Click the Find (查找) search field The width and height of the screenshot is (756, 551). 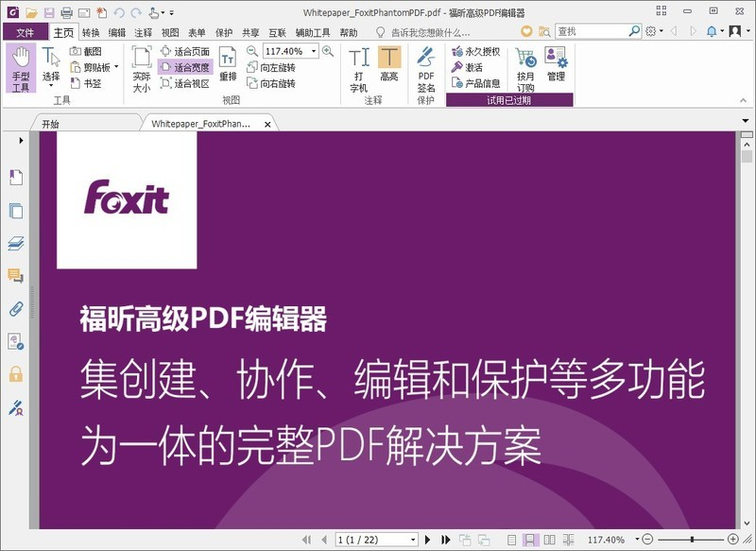tap(593, 31)
